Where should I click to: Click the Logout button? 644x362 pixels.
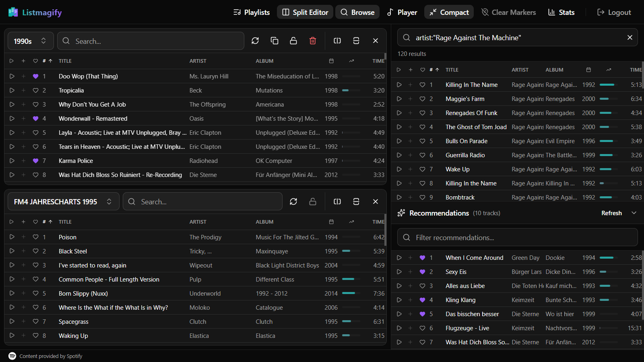pos(614,12)
